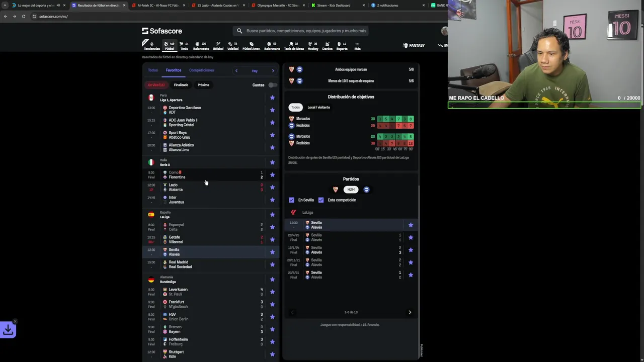Toggle favorite star for Inter - Juventus
This screenshot has width=644, height=362.
[272, 200]
